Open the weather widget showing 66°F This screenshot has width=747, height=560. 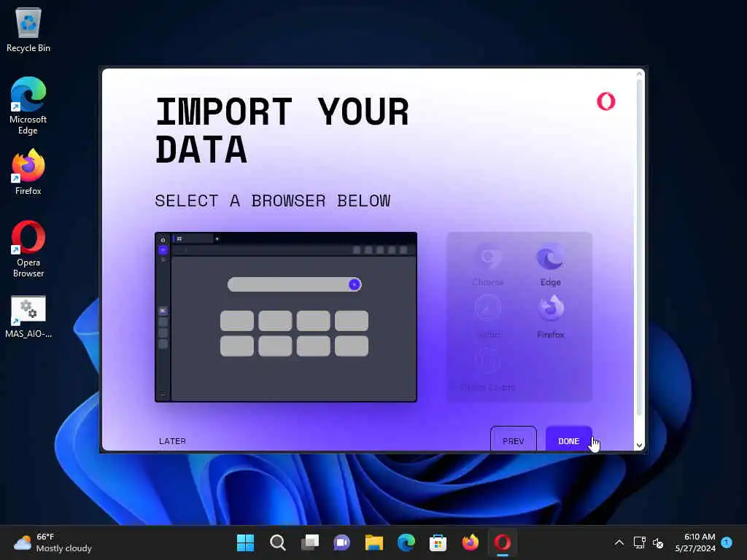[x=53, y=542]
